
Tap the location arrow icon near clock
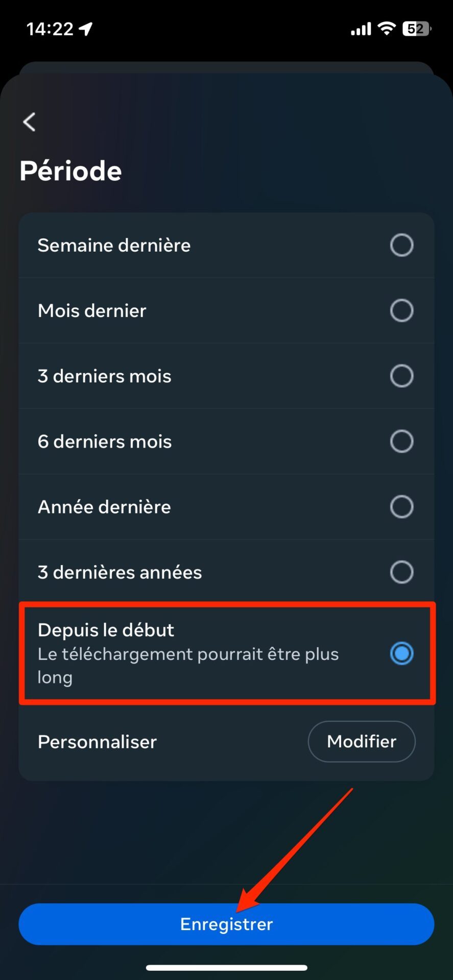pyautogui.click(x=85, y=29)
